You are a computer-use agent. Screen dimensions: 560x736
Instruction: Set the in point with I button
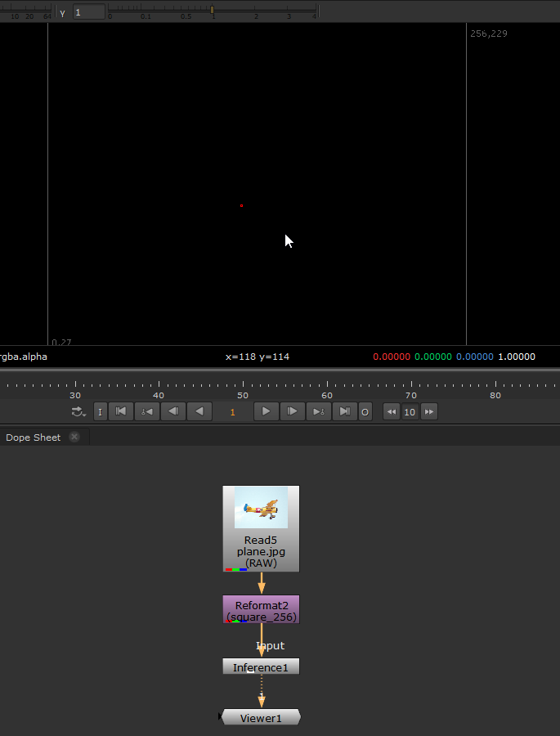point(101,411)
